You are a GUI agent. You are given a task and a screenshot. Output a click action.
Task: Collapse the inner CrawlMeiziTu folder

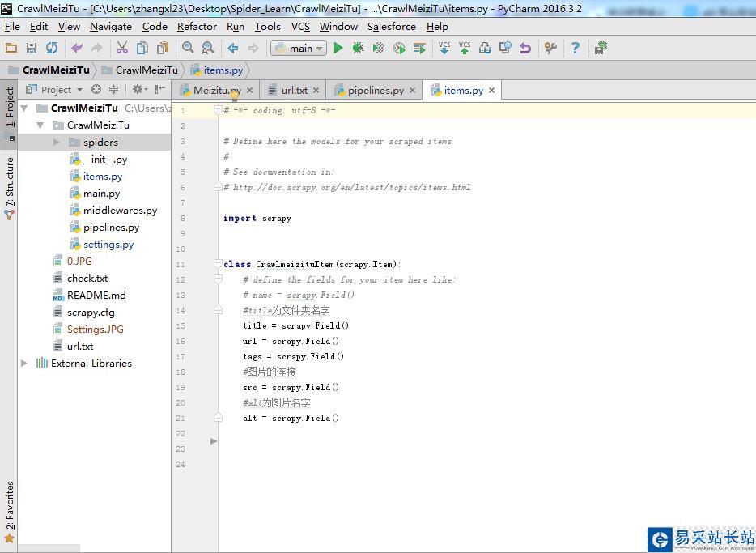coord(40,125)
